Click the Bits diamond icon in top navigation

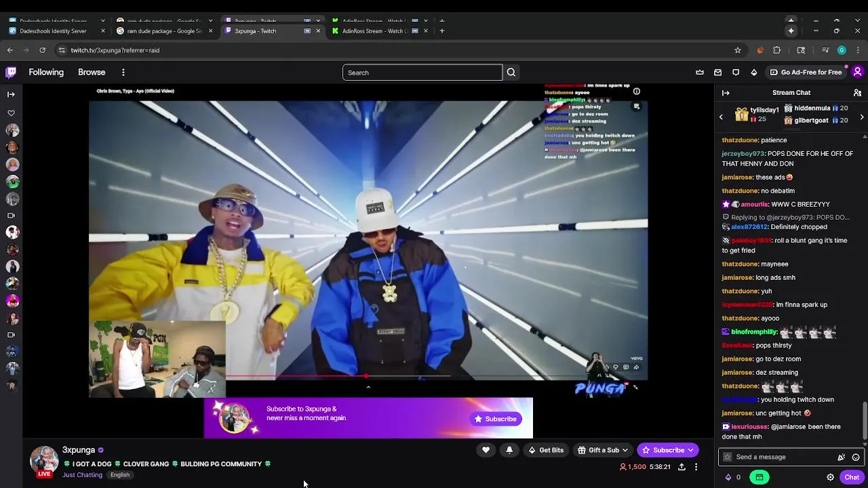point(754,73)
